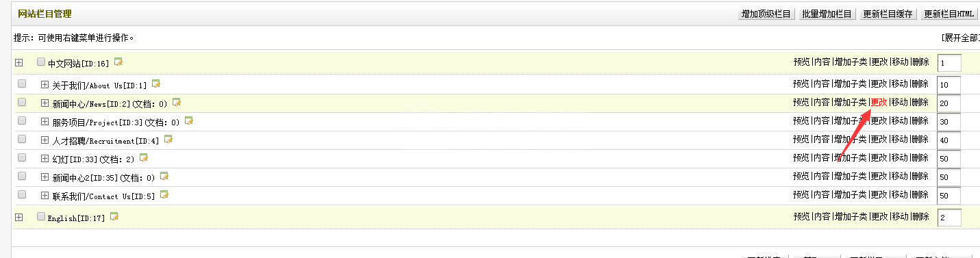The image size is (980, 258).
Task: Tick the checkbox on the 新闻中心/News row
Action: [x=22, y=103]
